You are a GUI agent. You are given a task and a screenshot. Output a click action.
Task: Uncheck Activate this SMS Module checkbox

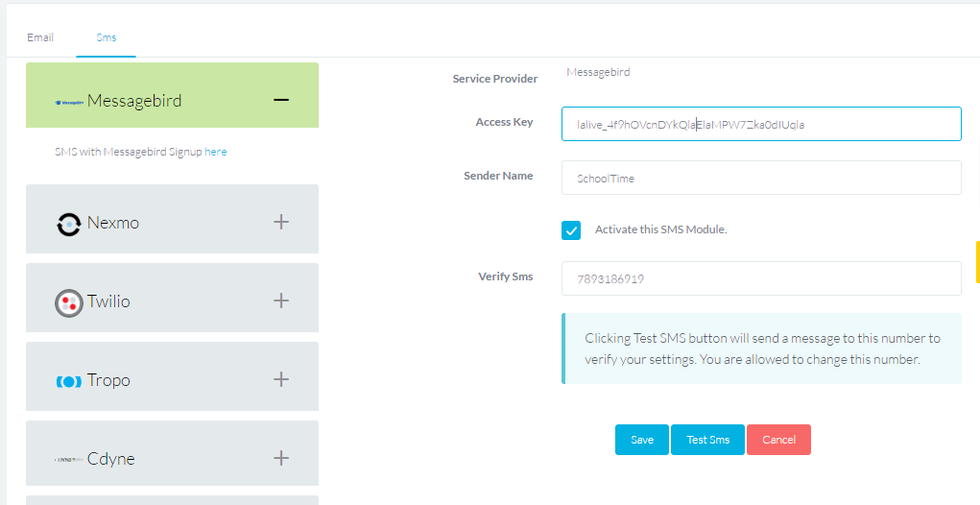(x=571, y=230)
